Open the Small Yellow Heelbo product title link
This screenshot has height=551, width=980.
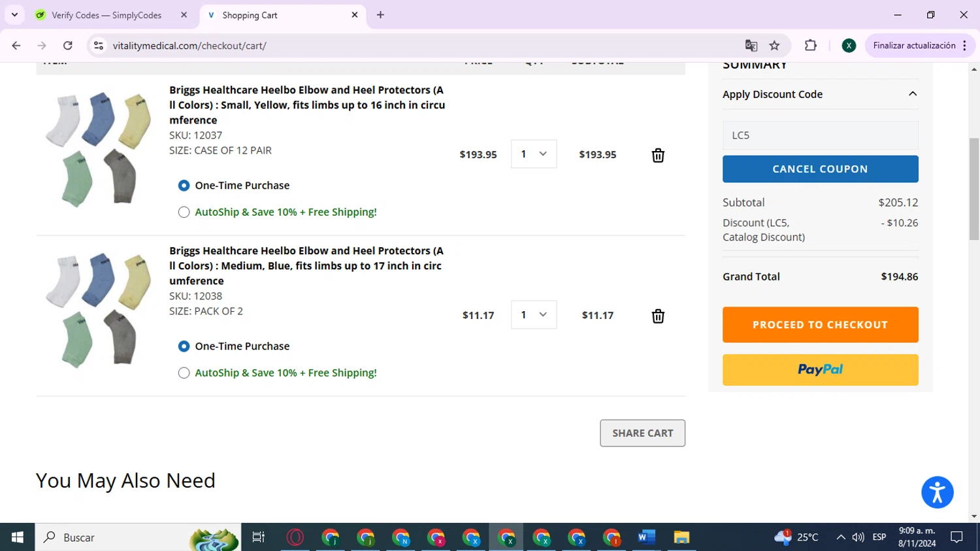tap(307, 105)
